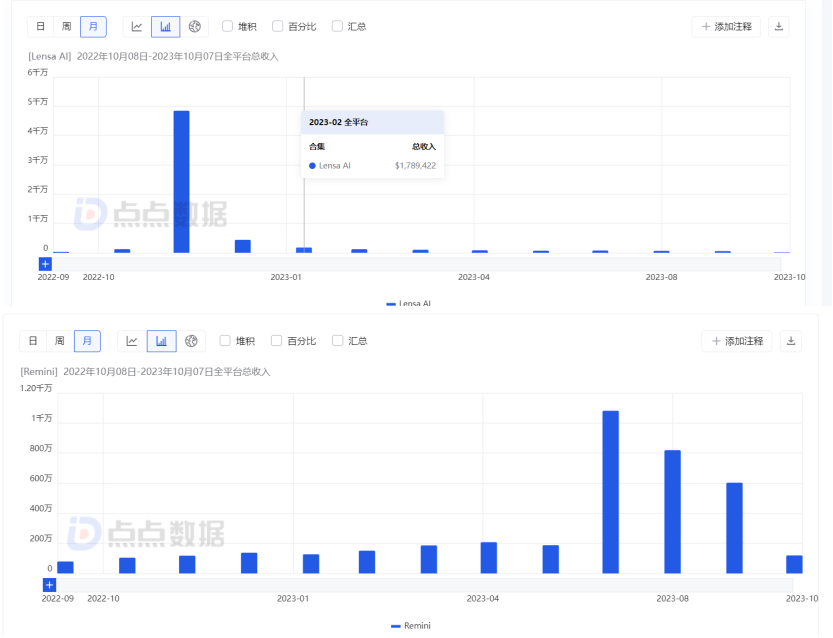Image resolution: width=833 pixels, height=638 pixels.
Task: Click the time range bar under Remini chart
Action: click(420, 584)
